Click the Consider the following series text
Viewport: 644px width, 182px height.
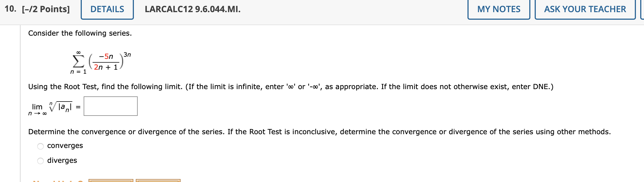(80, 33)
